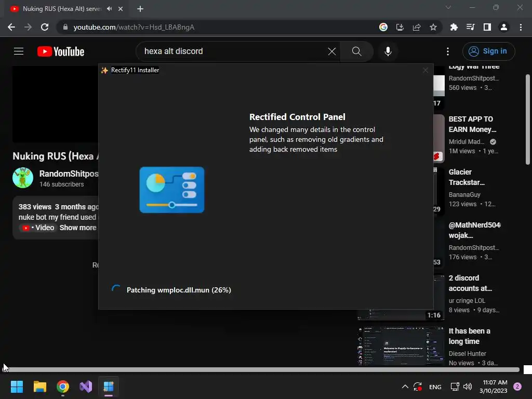Open Chrome from the taskbar
The width and height of the screenshot is (532, 399).
[x=63, y=387]
